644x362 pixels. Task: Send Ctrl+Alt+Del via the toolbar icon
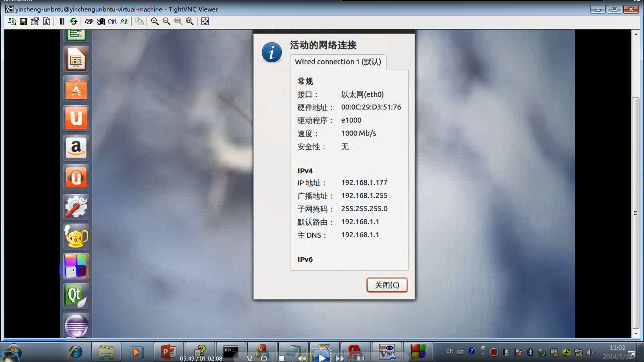tap(89, 22)
